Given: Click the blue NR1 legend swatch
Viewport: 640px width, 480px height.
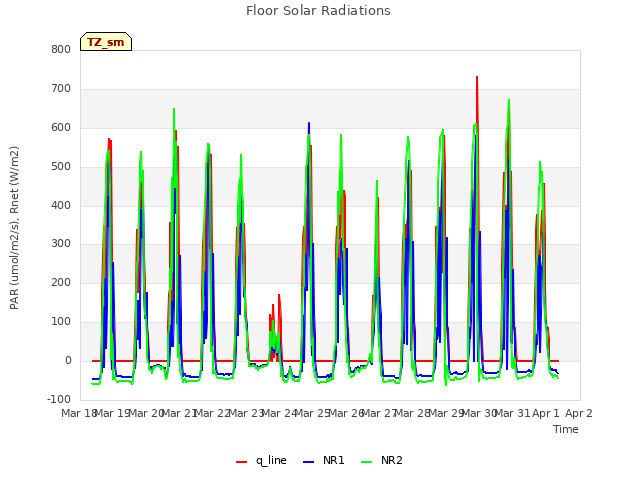Looking at the screenshot, I should pyautogui.click(x=309, y=461).
